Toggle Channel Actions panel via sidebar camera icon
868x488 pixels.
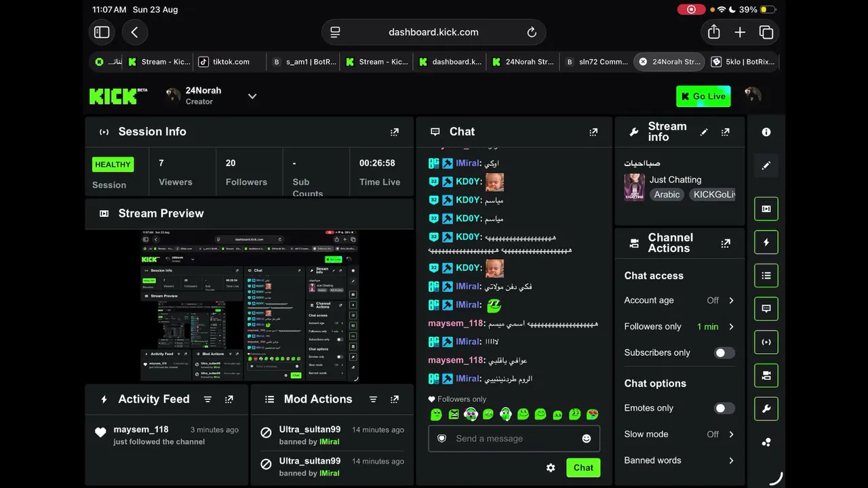pyautogui.click(x=766, y=375)
